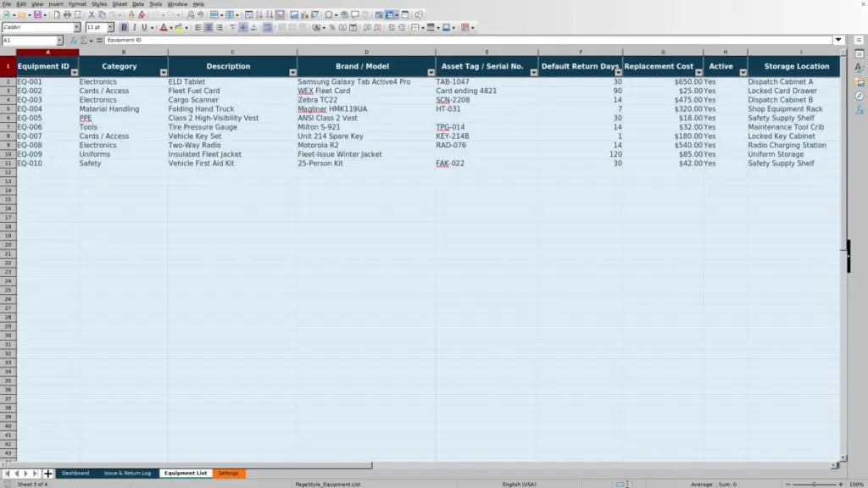The width and height of the screenshot is (868, 488).
Task: Toggle Wrap Text button
Action: coord(267,28)
